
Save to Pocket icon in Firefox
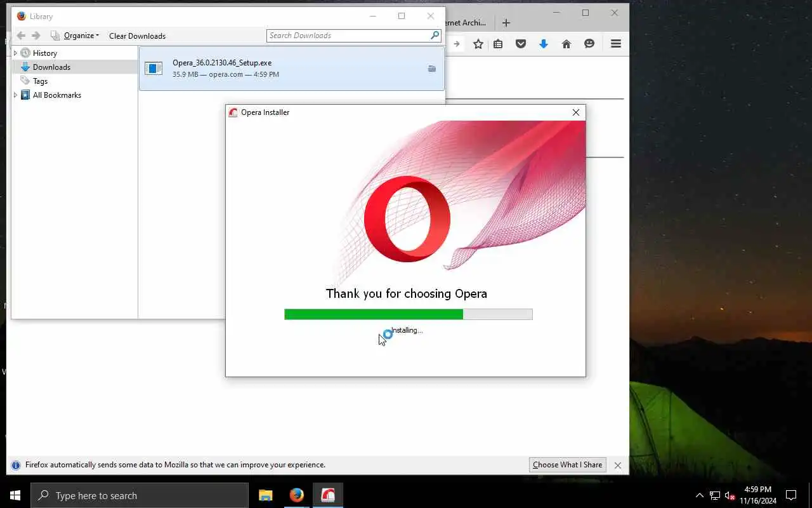[x=521, y=44]
